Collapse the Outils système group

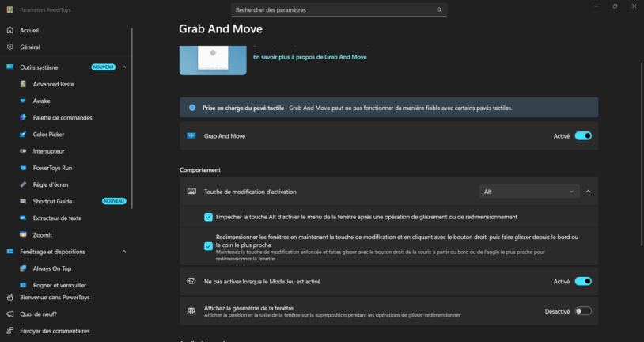point(124,67)
